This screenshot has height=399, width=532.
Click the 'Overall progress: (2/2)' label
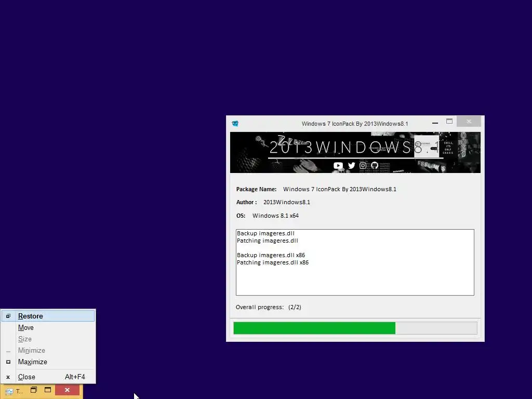[x=269, y=307]
